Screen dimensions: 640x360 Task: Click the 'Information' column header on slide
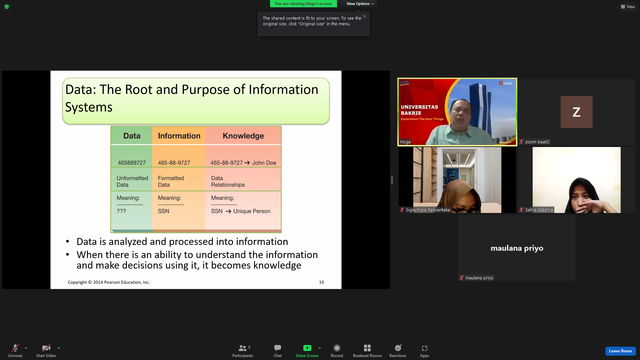(179, 136)
